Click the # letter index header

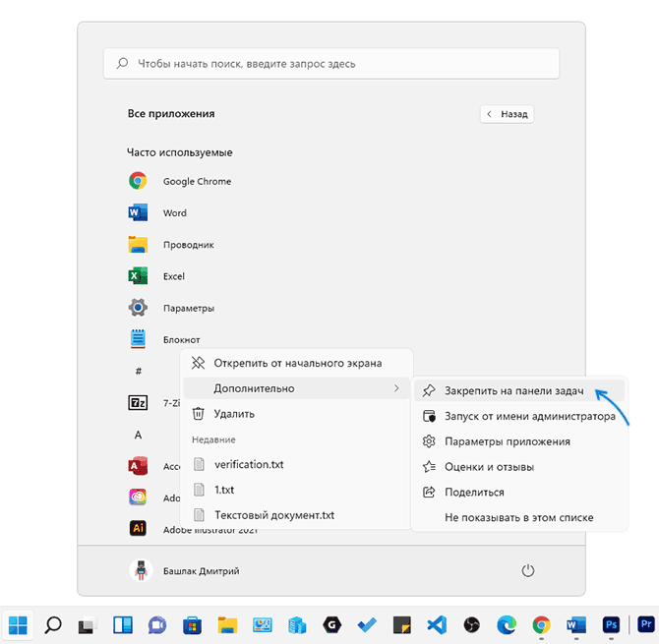pos(139,371)
